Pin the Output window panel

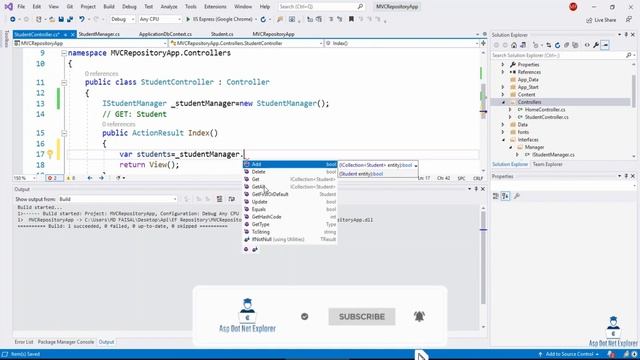tap(476, 189)
